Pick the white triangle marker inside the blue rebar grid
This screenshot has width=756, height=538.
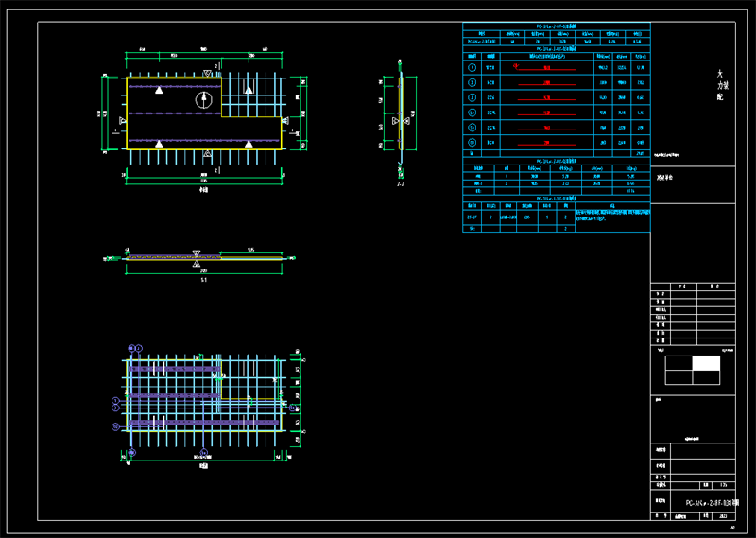point(249,90)
